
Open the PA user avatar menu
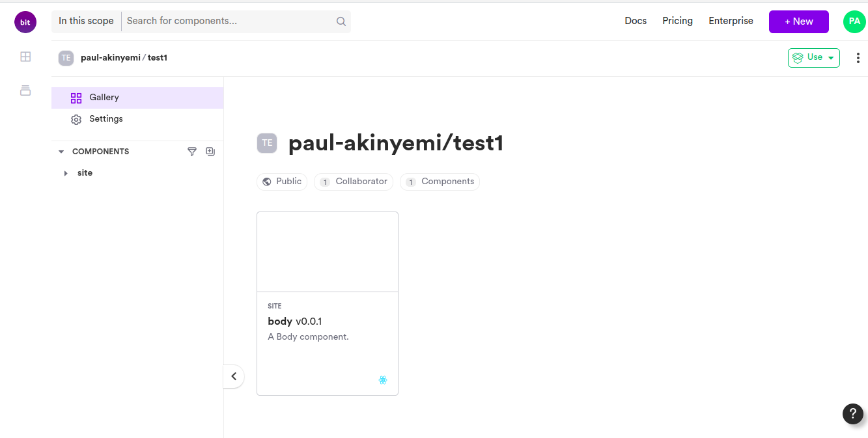point(854,21)
